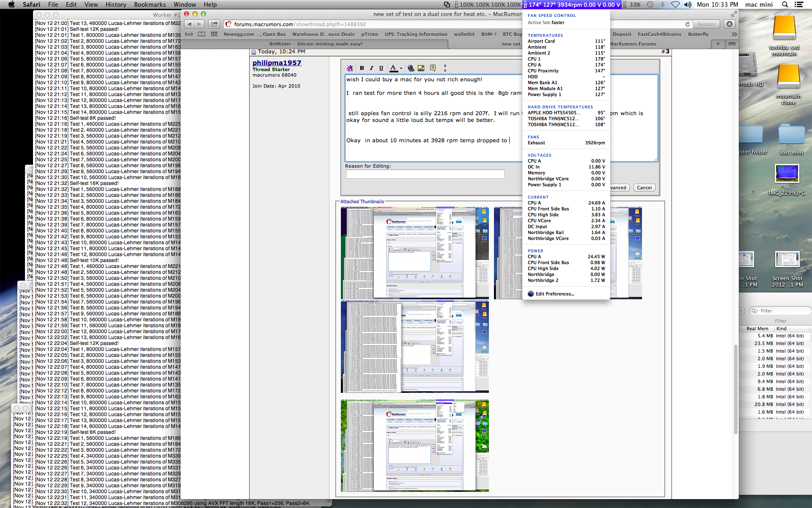Click the Reload page icon
812x508 pixels.
tap(687, 24)
